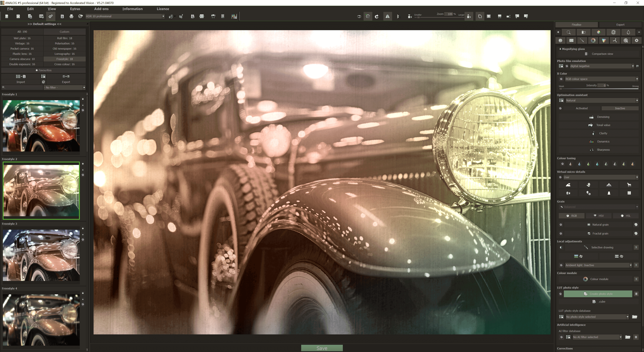Click the Save button
Image resolution: width=644 pixels, height=352 pixels.
(322, 348)
